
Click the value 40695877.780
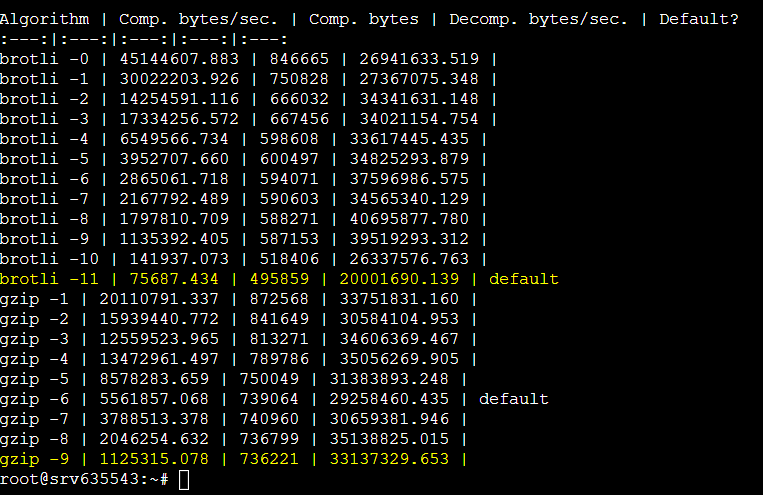click(409, 219)
